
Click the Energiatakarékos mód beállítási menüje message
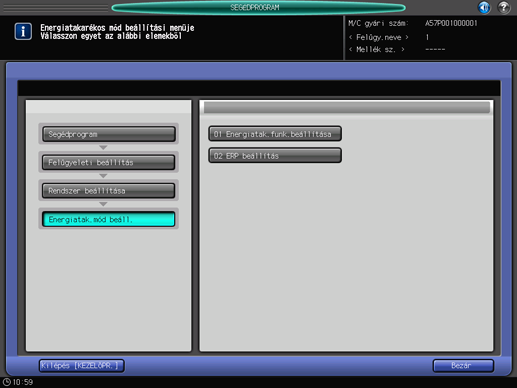coord(117,28)
